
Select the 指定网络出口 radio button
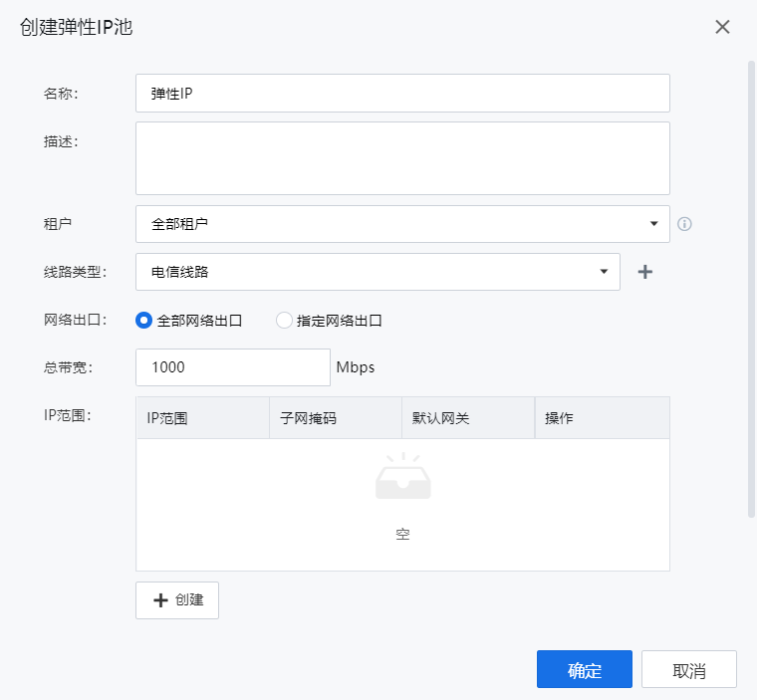(x=284, y=320)
